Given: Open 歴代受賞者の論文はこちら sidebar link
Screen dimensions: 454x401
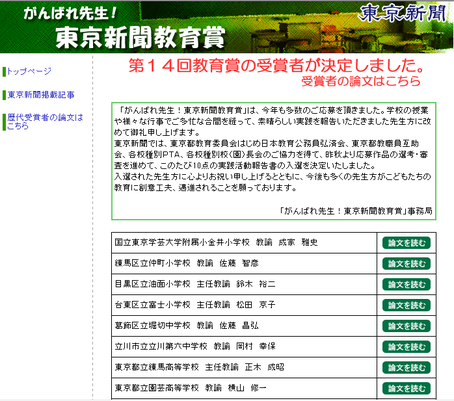Looking at the screenshot, I should [45, 122].
